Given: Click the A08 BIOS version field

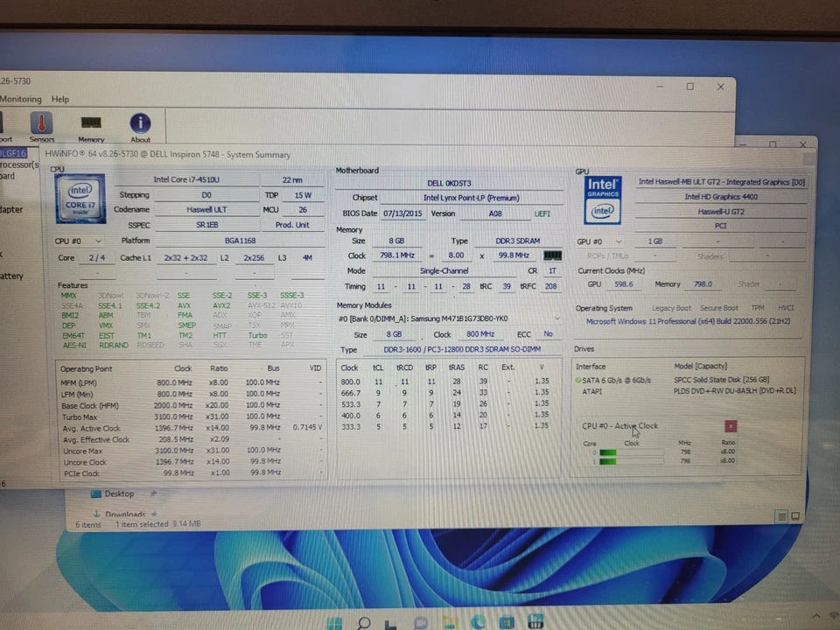Looking at the screenshot, I should pos(495,213).
